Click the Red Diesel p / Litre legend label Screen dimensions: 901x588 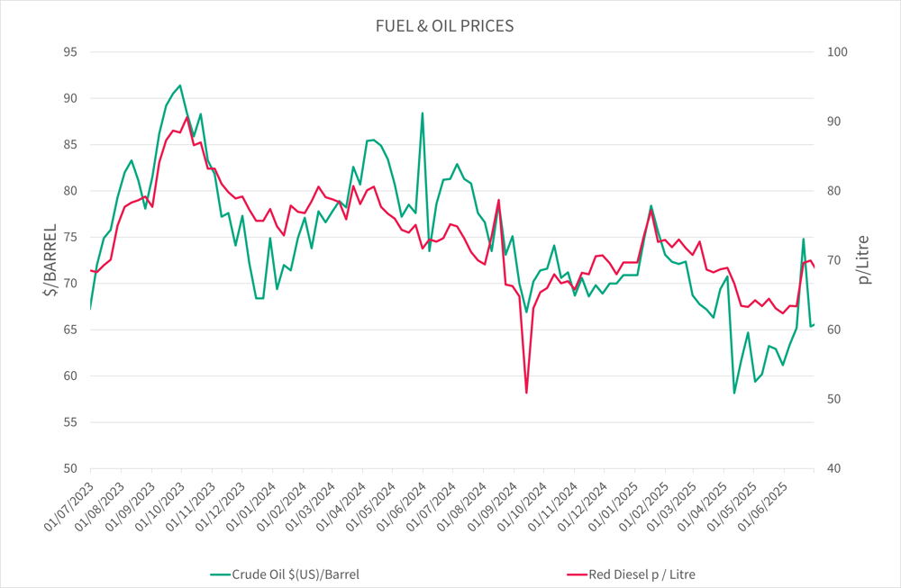[642, 574]
